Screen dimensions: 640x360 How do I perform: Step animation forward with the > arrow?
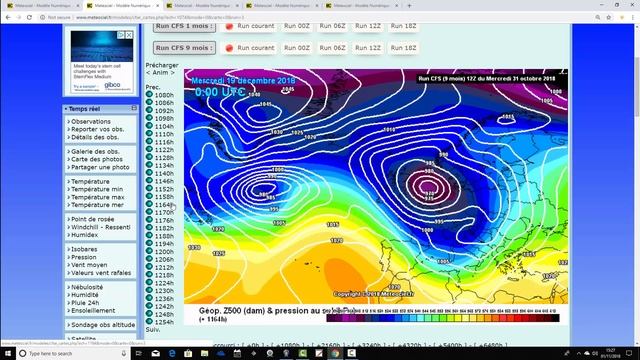172,73
